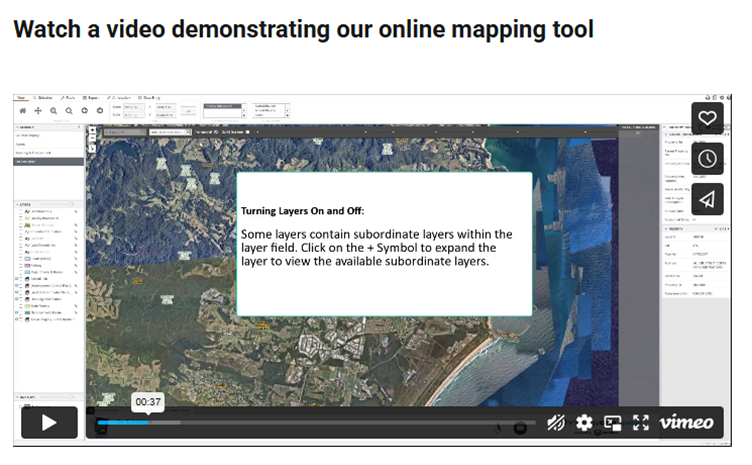Open the player settings gear
Image resolution: width=752 pixels, height=465 pixels.
584,423
